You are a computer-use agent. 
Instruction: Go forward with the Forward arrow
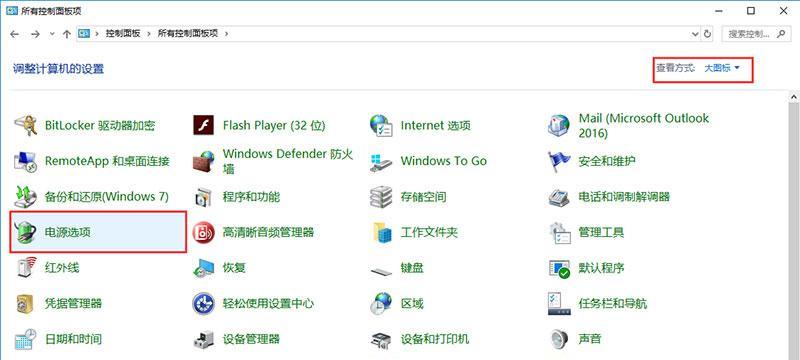click(35, 34)
